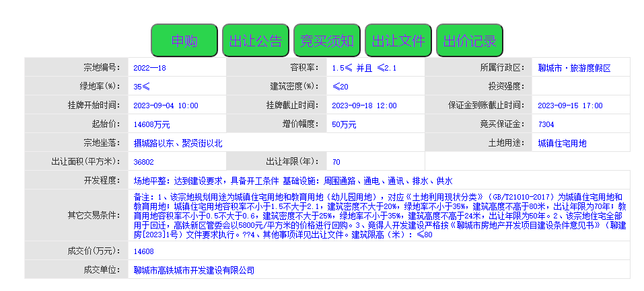Image resolution: width=644 pixels, height=291 pixels.
Task: Click the deposit deadline 2023-09-15 17:00
Action: (x=570, y=106)
